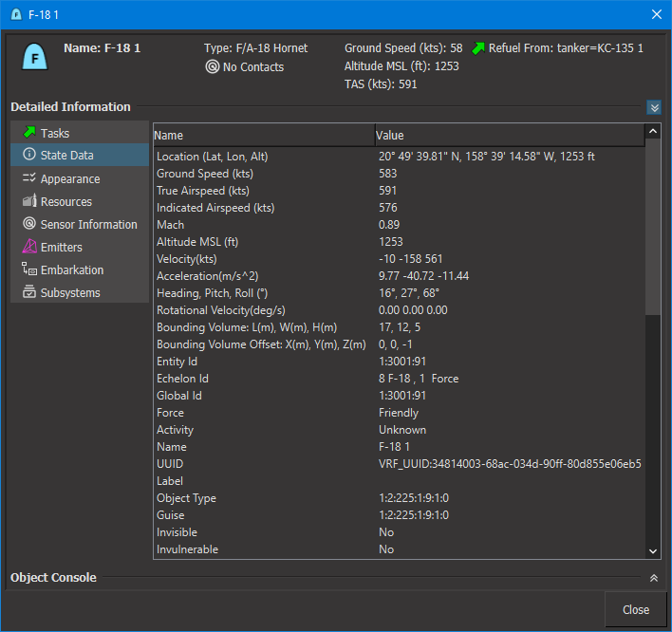Image resolution: width=672 pixels, height=632 pixels.
Task: Click the Resources icon in sidebar
Action: tap(29, 200)
